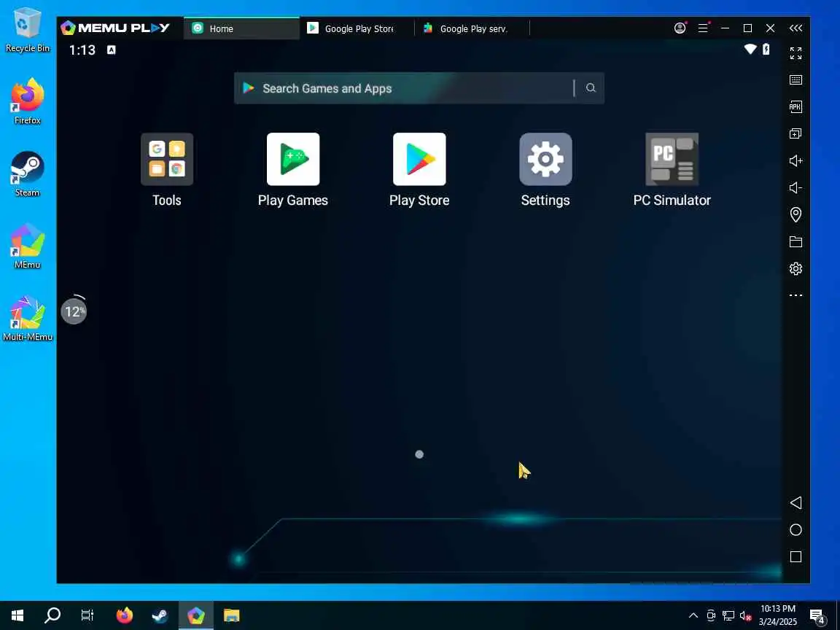This screenshot has height=630, width=840.
Task: Open the notification center
Action: [x=817, y=616]
